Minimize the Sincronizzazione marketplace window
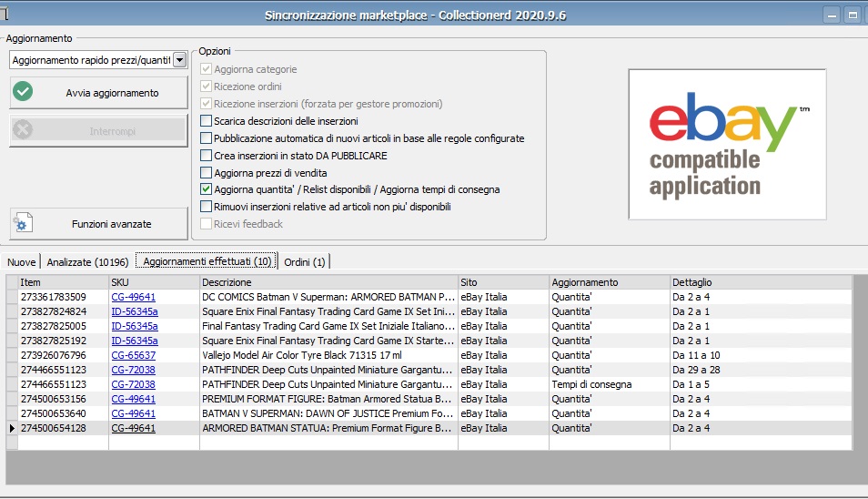 (x=832, y=15)
